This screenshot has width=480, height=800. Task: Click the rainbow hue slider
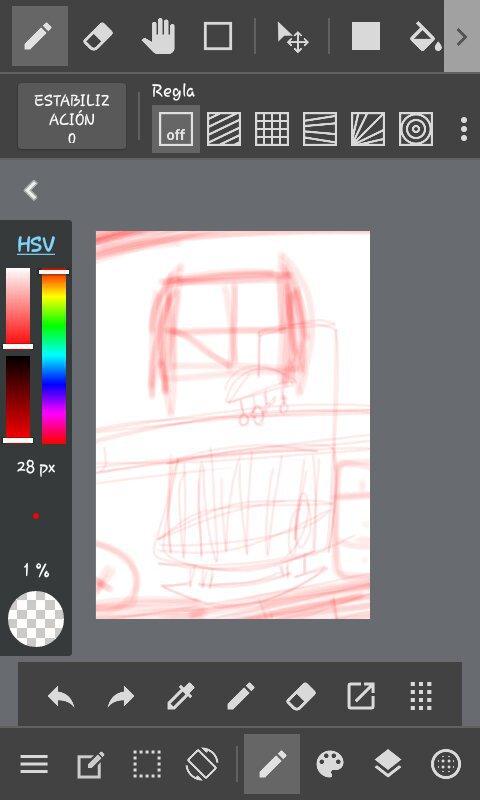coord(54,357)
